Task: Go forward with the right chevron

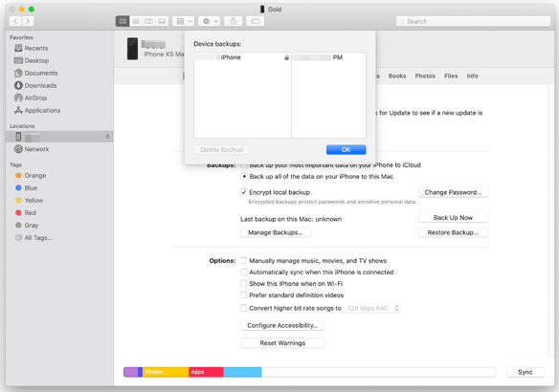Action: [x=28, y=21]
